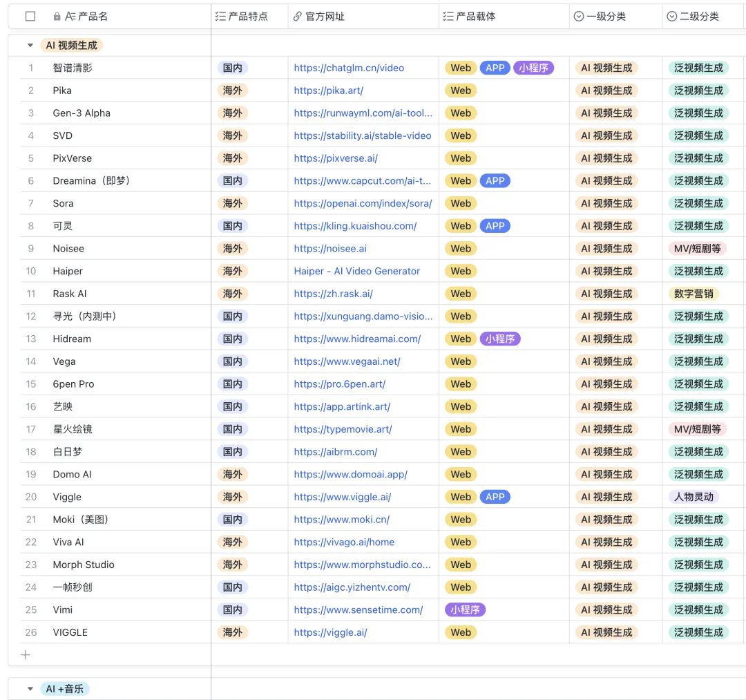Toggle the select-all checkbox in header
Image resolution: width=746 pixels, height=700 pixels.
[30, 17]
